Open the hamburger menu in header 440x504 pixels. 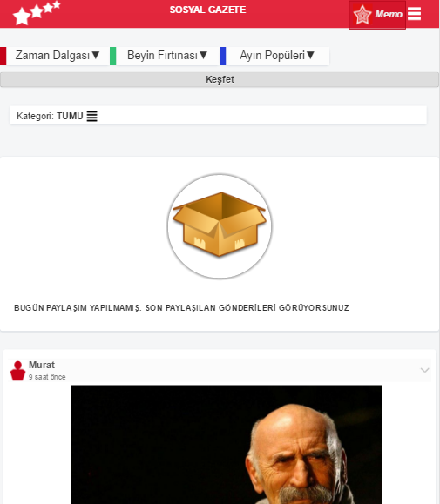(x=414, y=14)
